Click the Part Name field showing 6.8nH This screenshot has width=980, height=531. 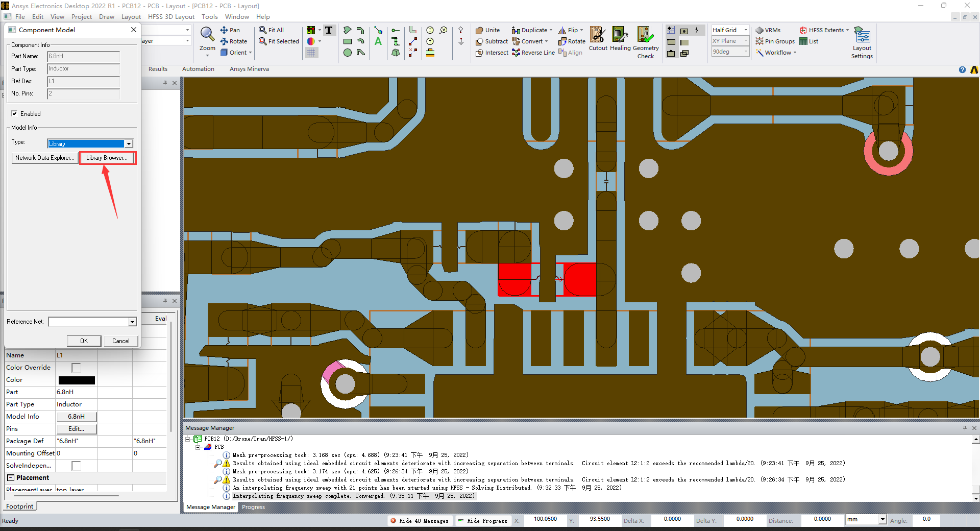tap(84, 56)
